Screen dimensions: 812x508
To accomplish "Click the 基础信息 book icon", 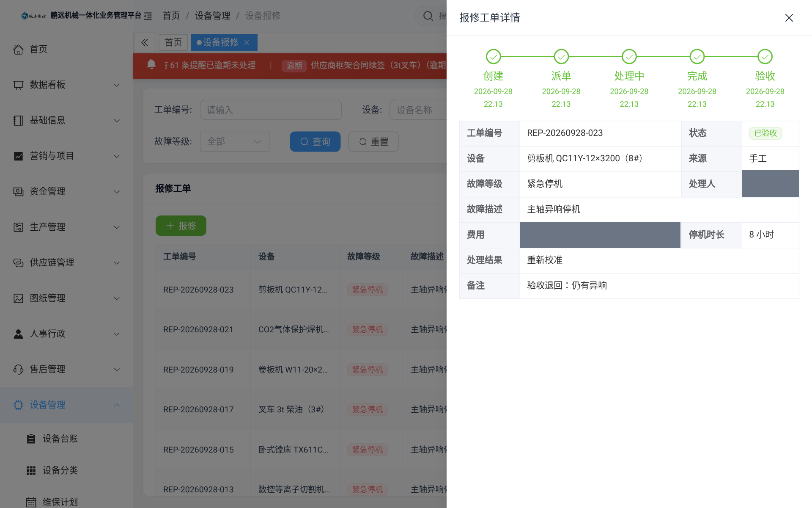I will (x=18, y=120).
